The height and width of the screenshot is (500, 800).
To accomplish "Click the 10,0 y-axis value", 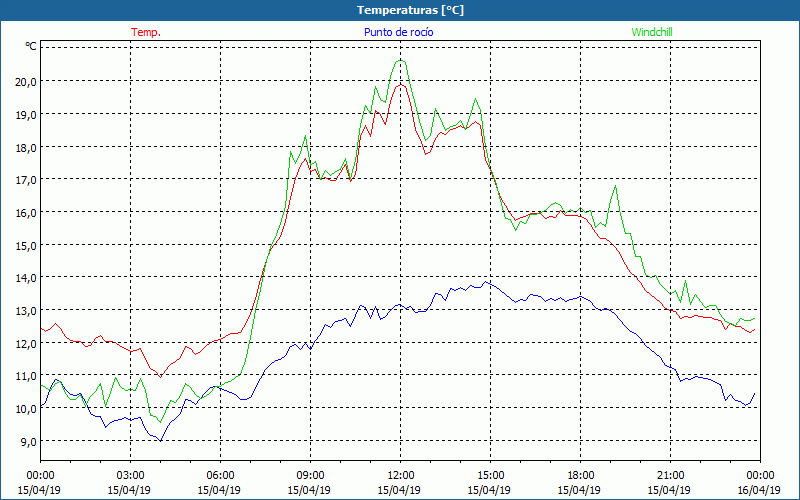I will (x=27, y=408).
